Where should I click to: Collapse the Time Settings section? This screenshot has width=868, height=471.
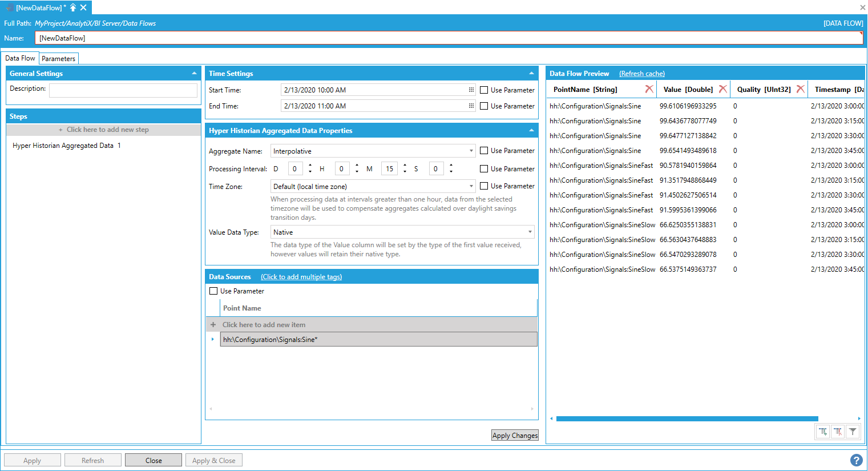[x=531, y=74]
